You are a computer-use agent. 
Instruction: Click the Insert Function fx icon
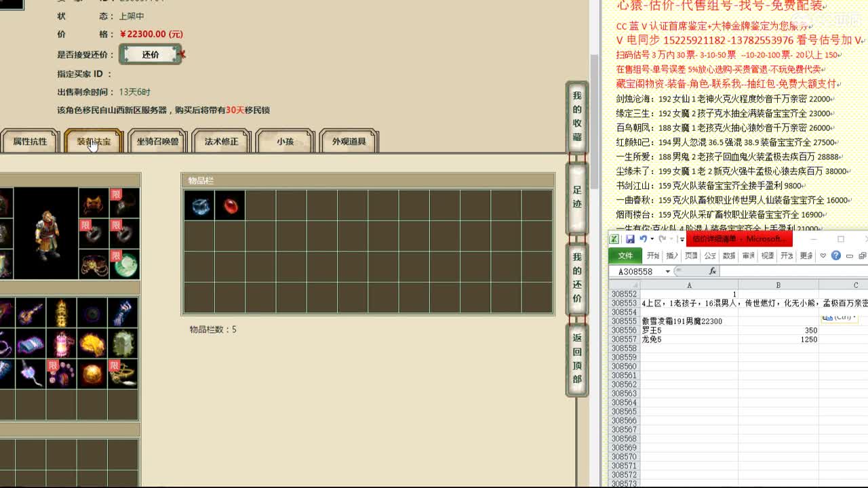click(713, 270)
